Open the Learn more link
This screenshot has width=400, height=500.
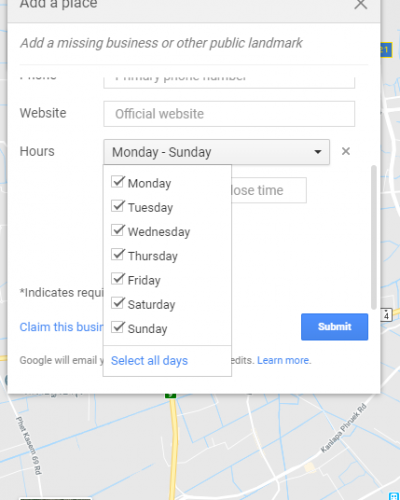pyautogui.click(x=284, y=360)
